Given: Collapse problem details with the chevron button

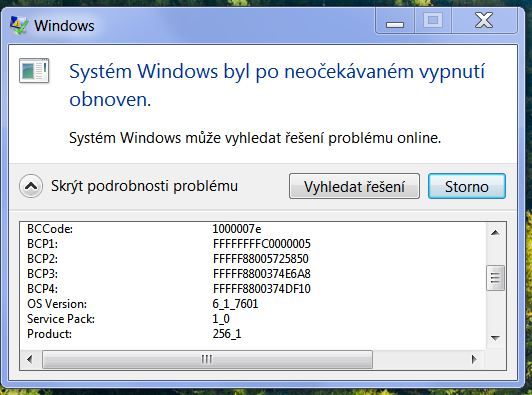Looking at the screenshot, I should point(31,186).
